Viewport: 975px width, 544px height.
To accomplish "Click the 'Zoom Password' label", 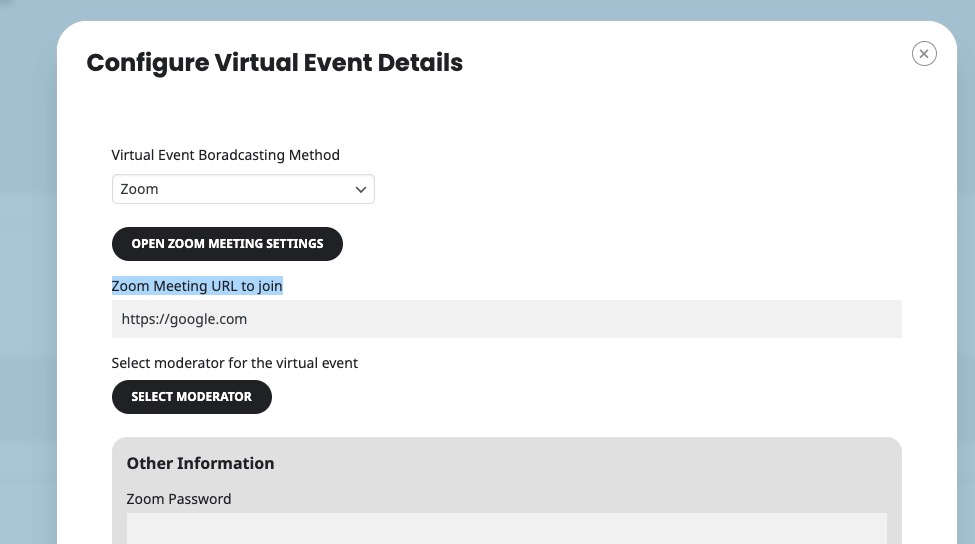I will tap(179, 499).
